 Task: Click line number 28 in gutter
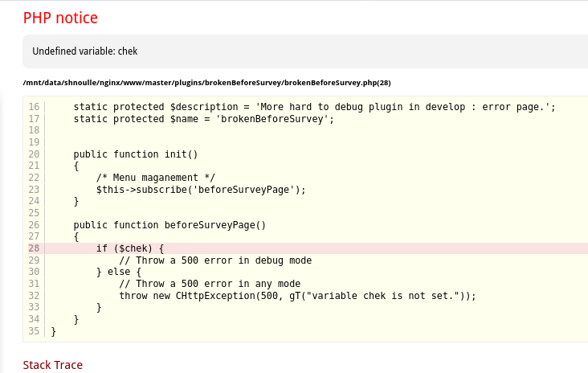click(x=33, y=248)
